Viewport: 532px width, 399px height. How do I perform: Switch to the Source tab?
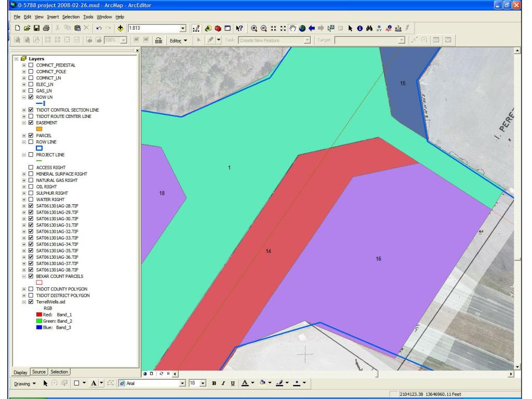[x=38, y=371]
